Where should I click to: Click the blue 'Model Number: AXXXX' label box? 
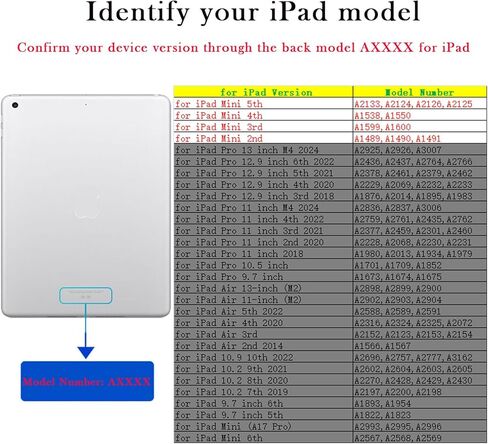[x=87, y=381]
